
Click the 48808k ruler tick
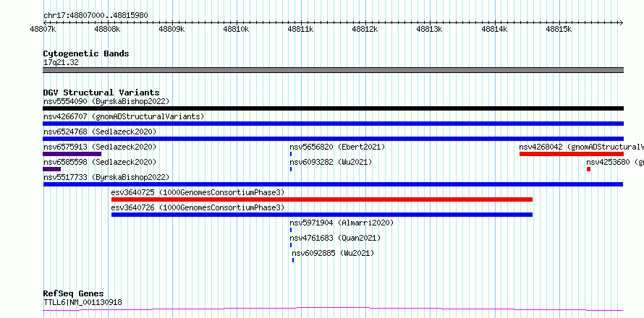[x=108, y=29]
